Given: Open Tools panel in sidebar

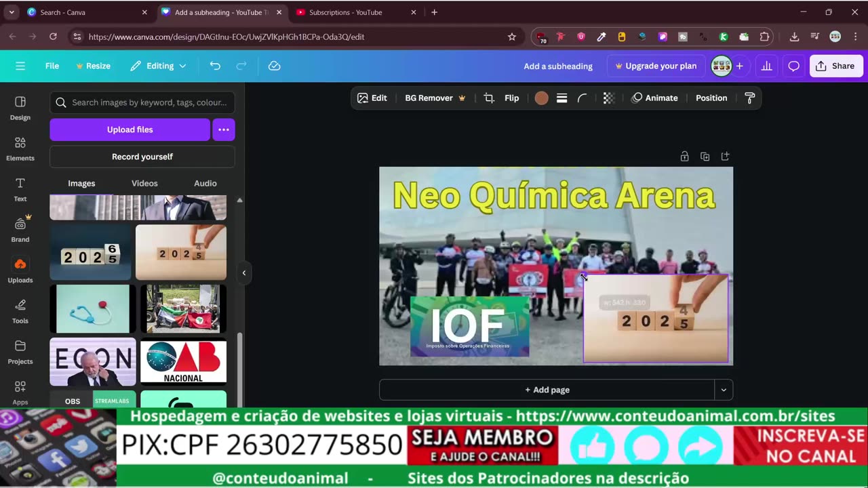Looking at the screenshot, I should pos(20,311).
